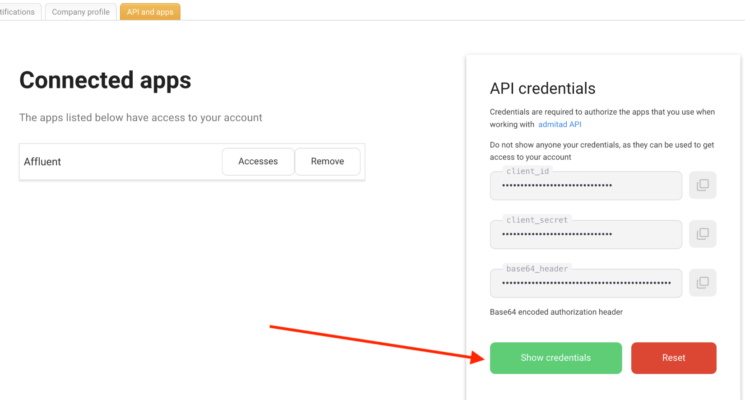Copy the client_secret value
745x400 pixels.
703,234
